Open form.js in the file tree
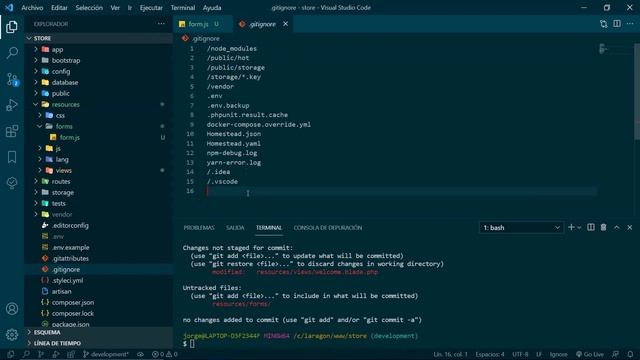 pos(69,138)
